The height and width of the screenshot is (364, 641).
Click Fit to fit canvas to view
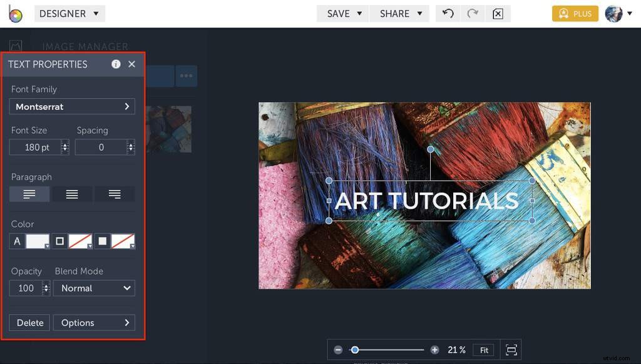(x=483, y=350)
